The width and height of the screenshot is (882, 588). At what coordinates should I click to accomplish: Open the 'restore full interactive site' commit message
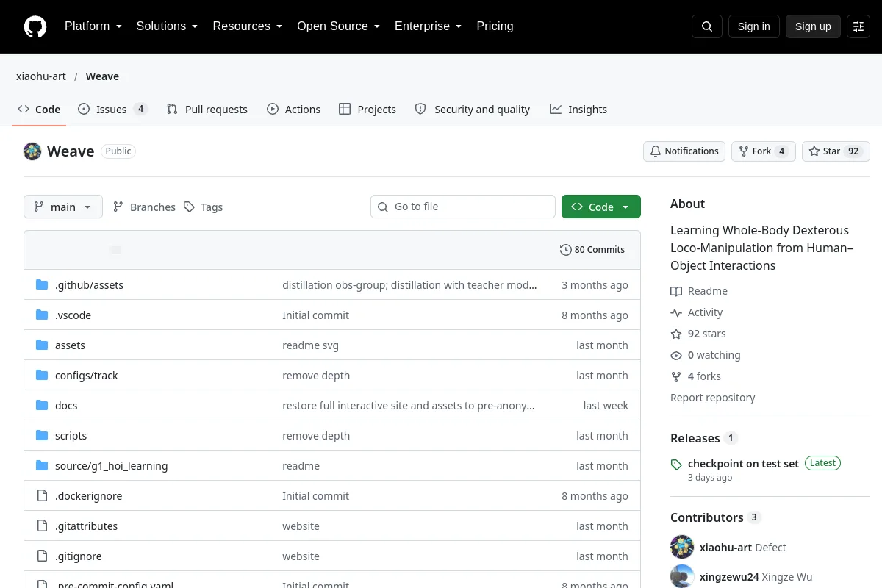[x=409, y=406]
